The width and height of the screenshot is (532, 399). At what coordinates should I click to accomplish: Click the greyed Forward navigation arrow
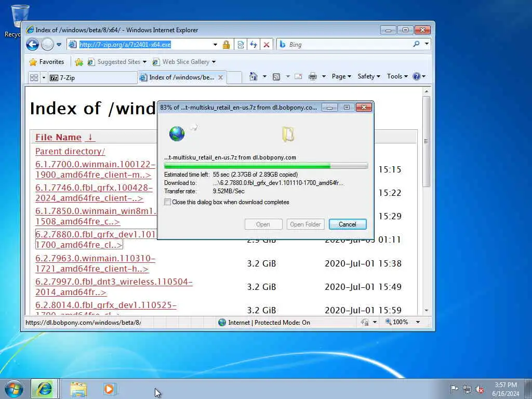tap(47, 45)
